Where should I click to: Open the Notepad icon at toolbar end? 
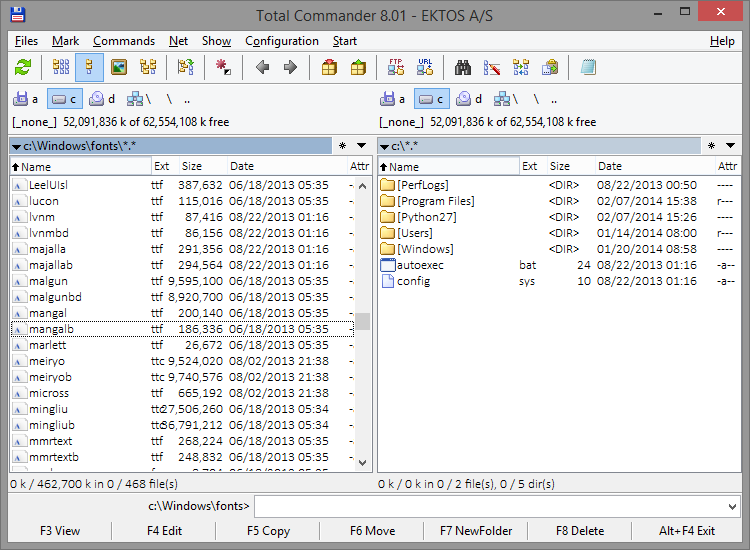click(x=588, y=67)
